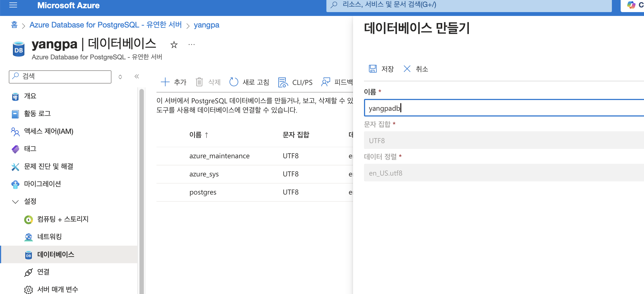
Task: Click UTF8 cell in postgres row
Action: pyautogui.click(x=291, y=192)
